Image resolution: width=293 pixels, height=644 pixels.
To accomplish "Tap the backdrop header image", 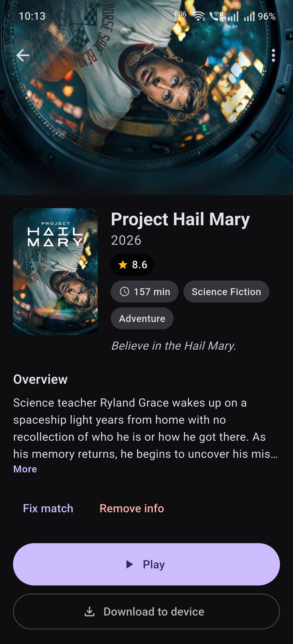I will 146,98.
